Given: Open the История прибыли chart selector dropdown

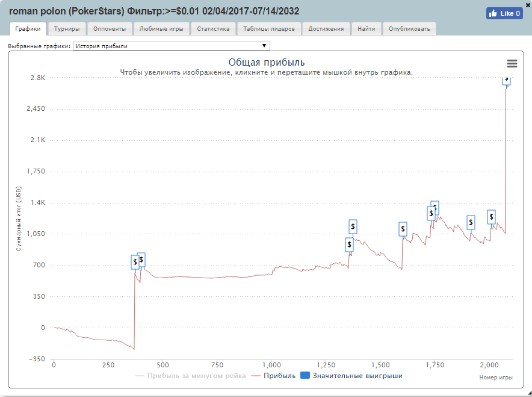Looking at the screenshot, I should (171, 46).
